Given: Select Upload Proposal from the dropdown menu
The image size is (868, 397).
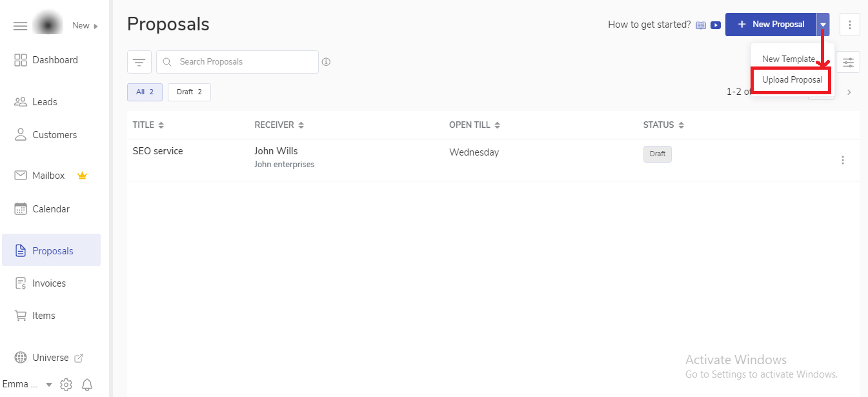Looking at the screenshot, I should click(792, 80).
